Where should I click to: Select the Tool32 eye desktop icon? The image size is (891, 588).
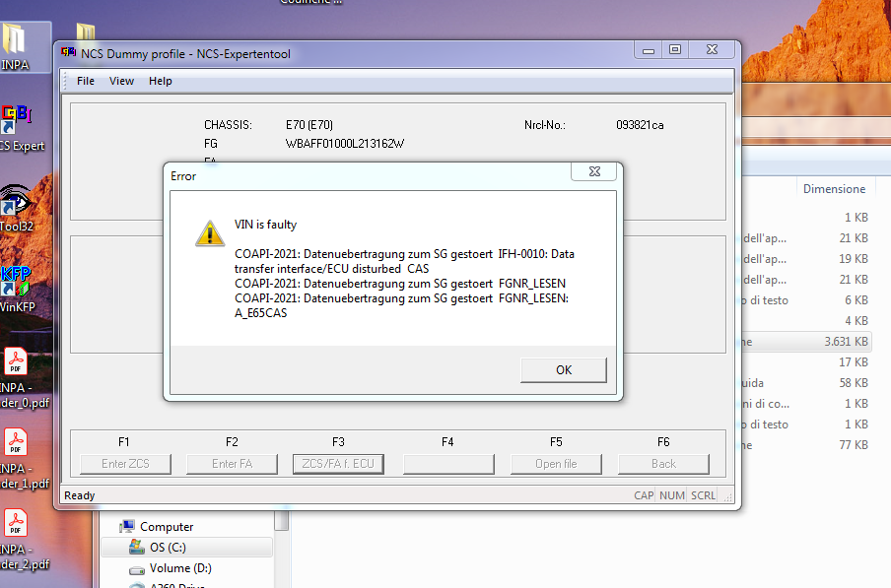[x=16, y=208]
